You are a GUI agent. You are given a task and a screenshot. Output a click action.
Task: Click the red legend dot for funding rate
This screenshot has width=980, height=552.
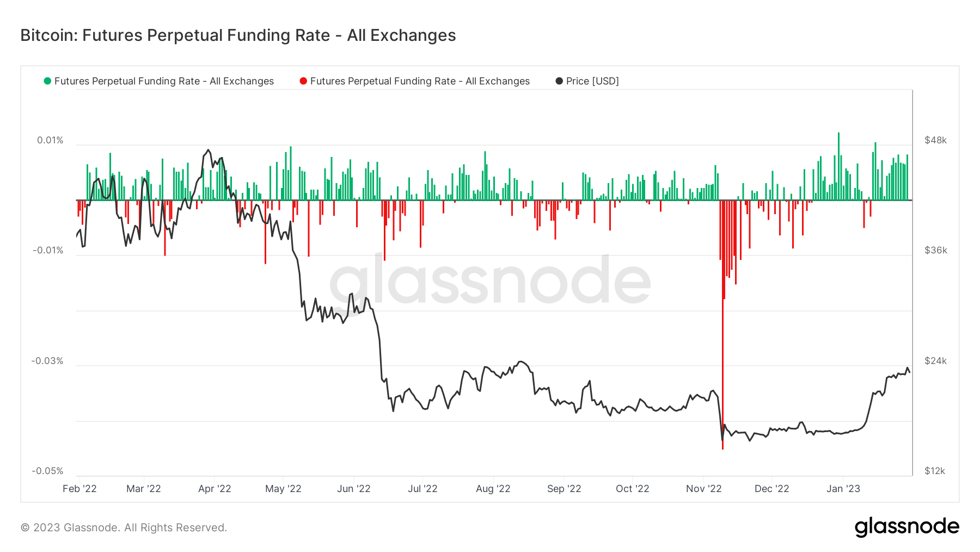[x=303, y=81]
